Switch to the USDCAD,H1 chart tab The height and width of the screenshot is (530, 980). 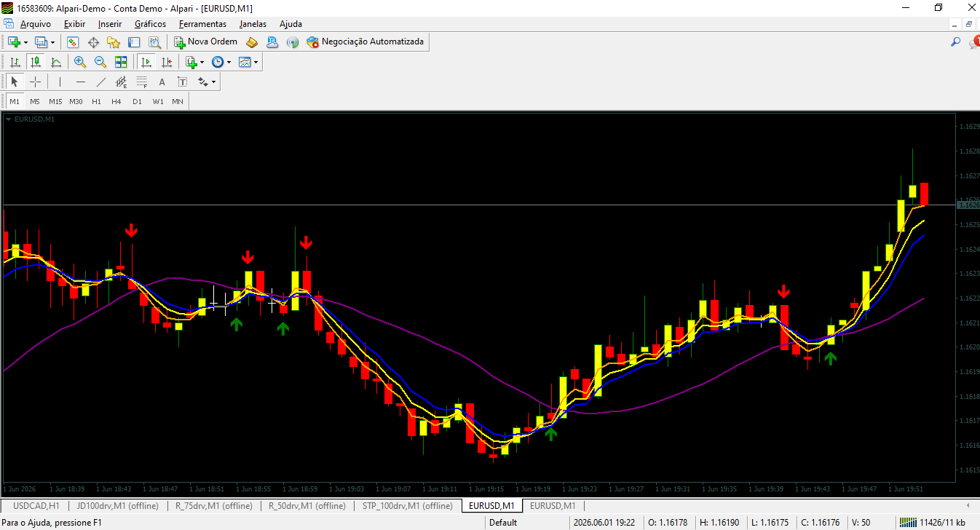coord(36,505)
